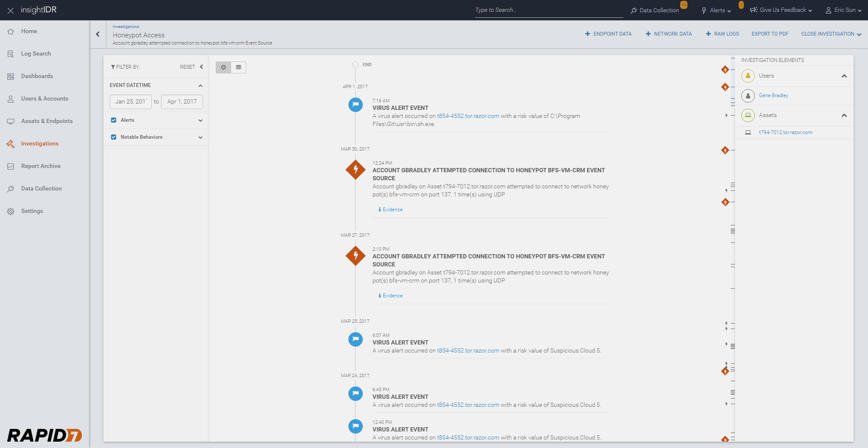
Task: Click the Users group icon in Investigation Elements
Action: 748,76
